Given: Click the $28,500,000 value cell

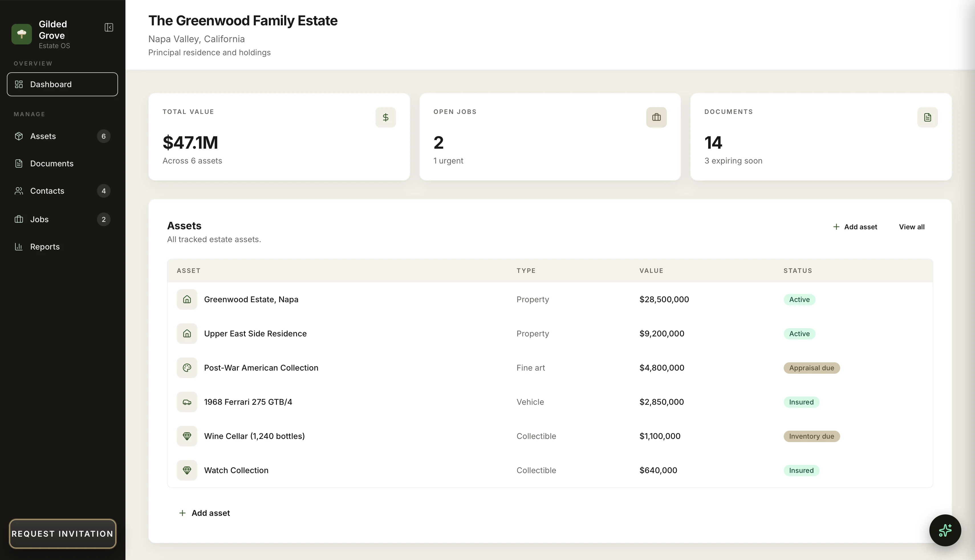Looking at the screenshot, I should (x=664, y=299).
